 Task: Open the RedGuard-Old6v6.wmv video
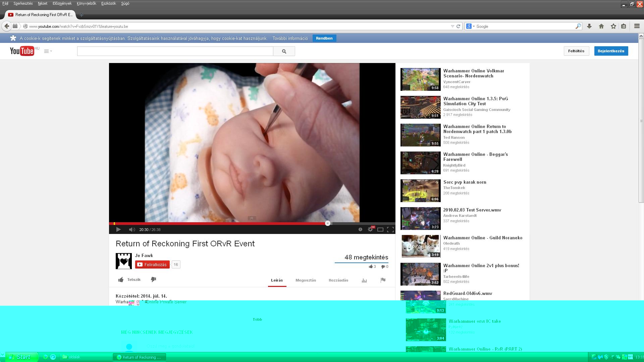tap(468, 293)
